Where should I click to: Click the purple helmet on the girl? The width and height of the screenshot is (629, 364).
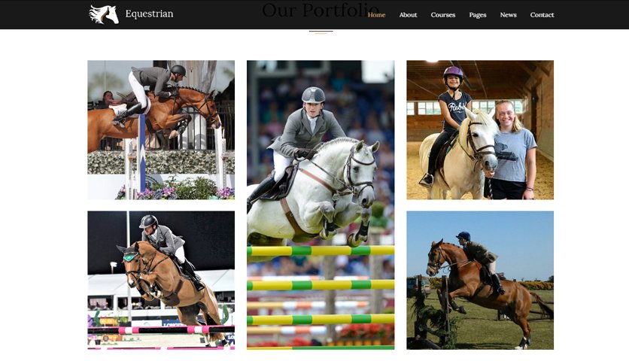point(453,72)
